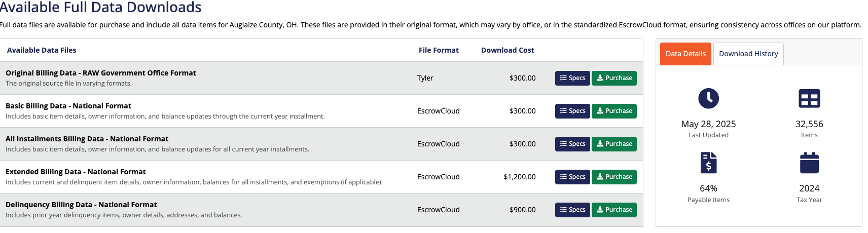
Task: Purchase All Installments Billing Data
Action: point(614,144)
